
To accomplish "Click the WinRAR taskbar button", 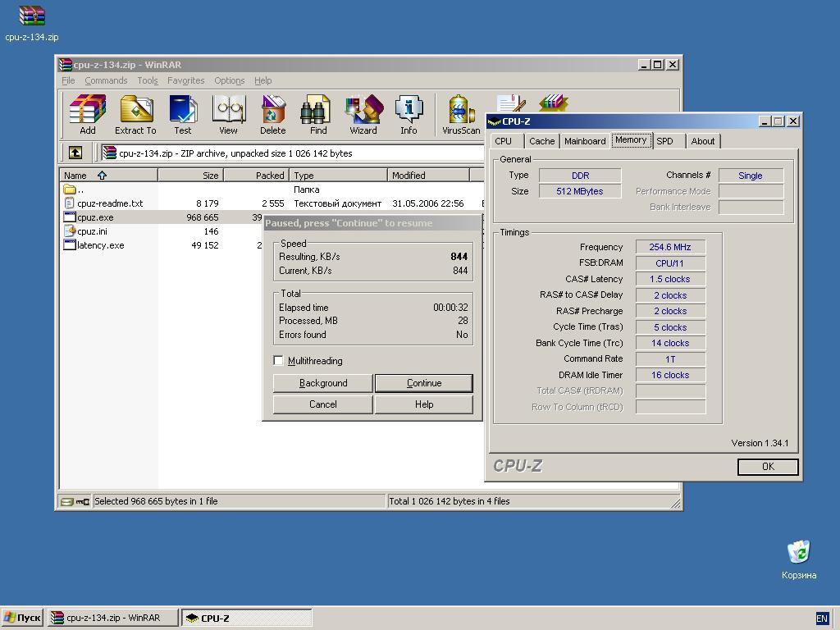I will [x=112, y=618].
